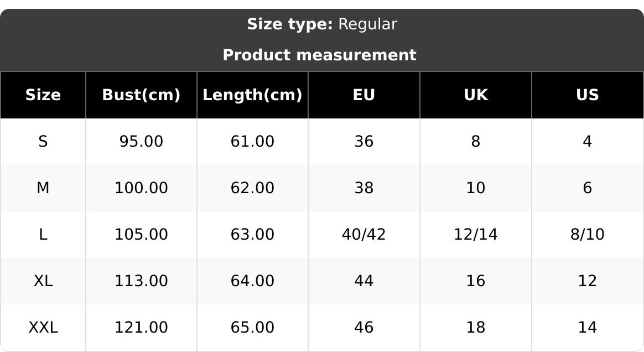Click the 46 EU size cell
Screen dimensions: 644x352
tap(364, 328)
